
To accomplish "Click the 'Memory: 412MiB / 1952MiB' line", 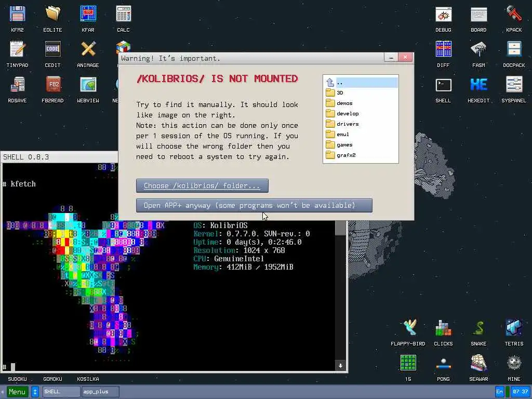I will click(x=243, y=267).
